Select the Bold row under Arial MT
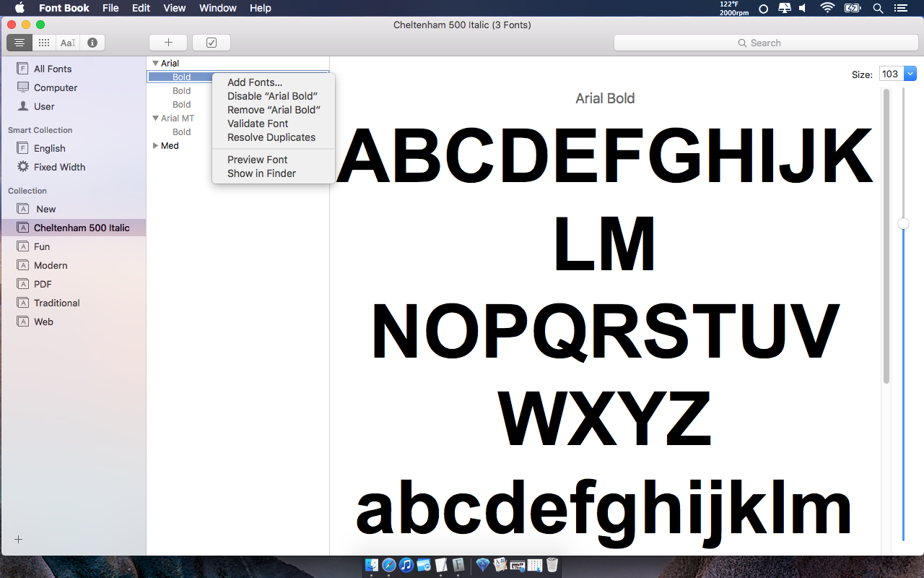The width and height of the screenshot is (924, 578). click(x=237, y=132)
